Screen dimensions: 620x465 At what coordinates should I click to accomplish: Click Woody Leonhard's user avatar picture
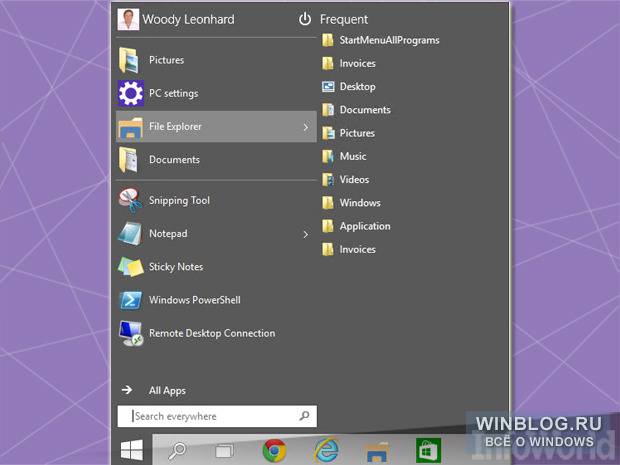tap(128, 19)
